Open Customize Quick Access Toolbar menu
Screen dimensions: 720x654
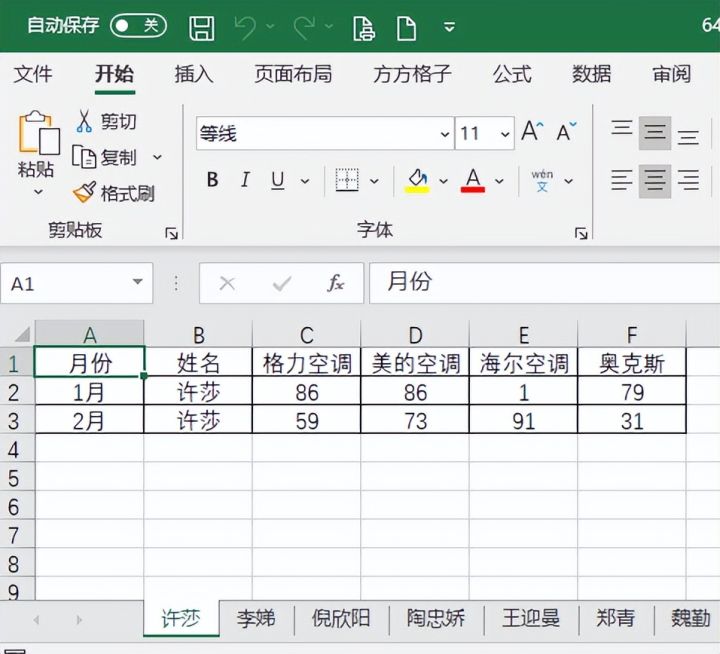point(450,27)
